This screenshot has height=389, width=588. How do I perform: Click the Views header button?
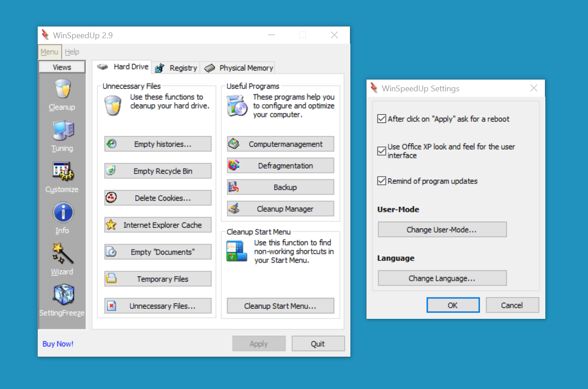[x=62, y=67]
